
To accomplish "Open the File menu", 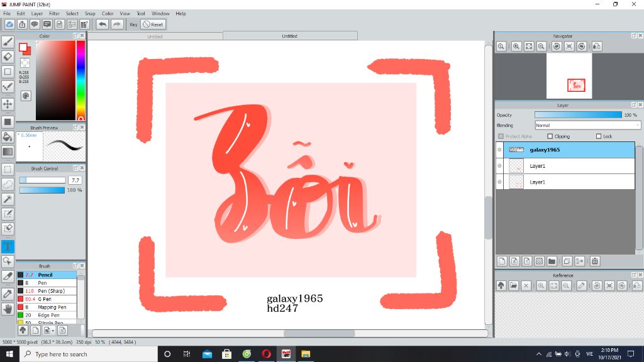I will (x=7, y=14).
